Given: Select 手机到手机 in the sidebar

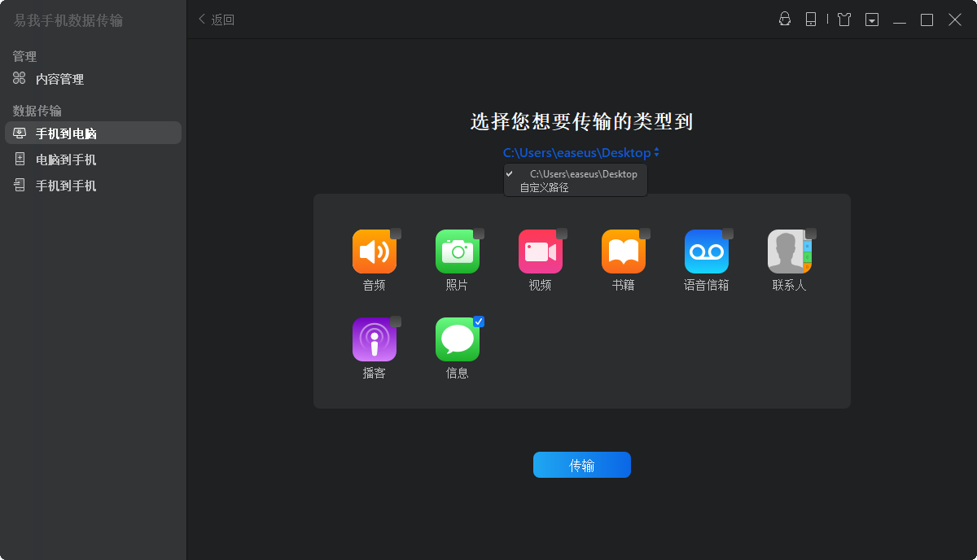Looking at the screenshot, I should click(x=93, y=186).
